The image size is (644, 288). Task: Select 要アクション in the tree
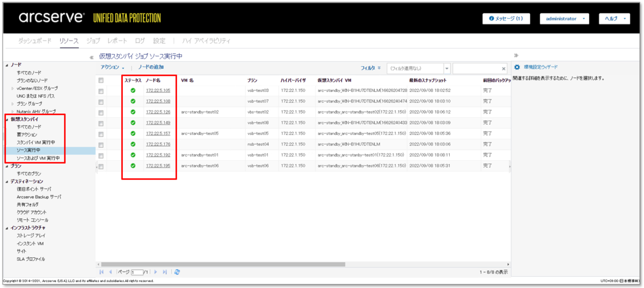[x=27, y=134]
